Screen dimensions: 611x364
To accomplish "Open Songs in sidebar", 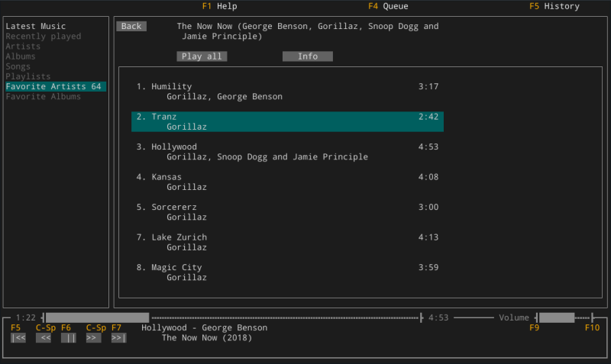I will pos(18,66).
